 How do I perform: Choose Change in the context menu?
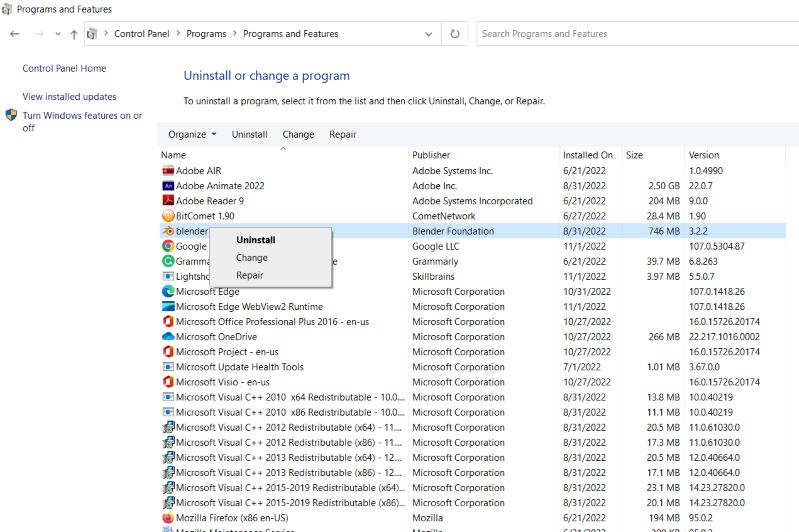pos(252,258)
